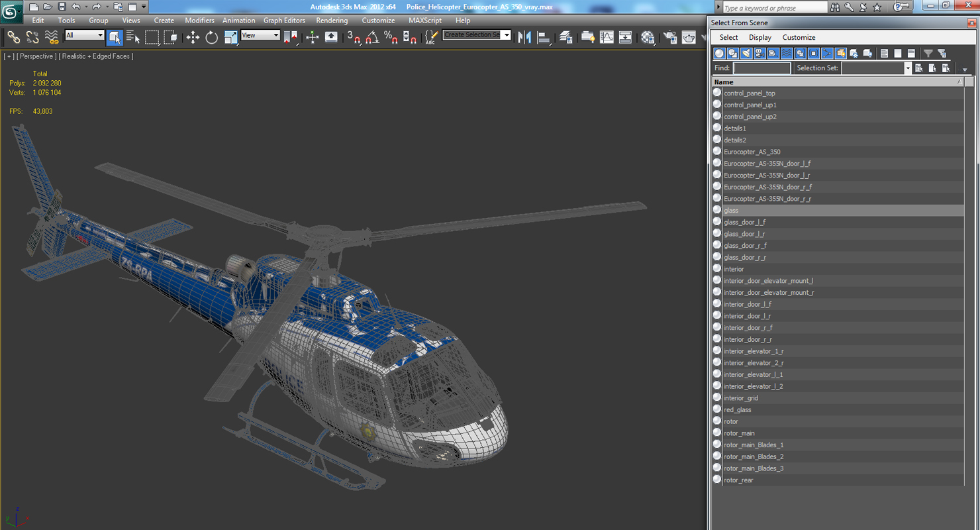Toggle Display Bone Objects filter
Viewport: 980px width, 530px height.
click(827, 53)
